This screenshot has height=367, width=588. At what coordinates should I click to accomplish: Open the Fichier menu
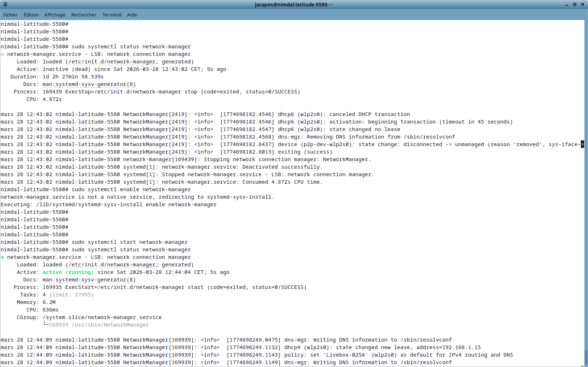coord(10,15)
